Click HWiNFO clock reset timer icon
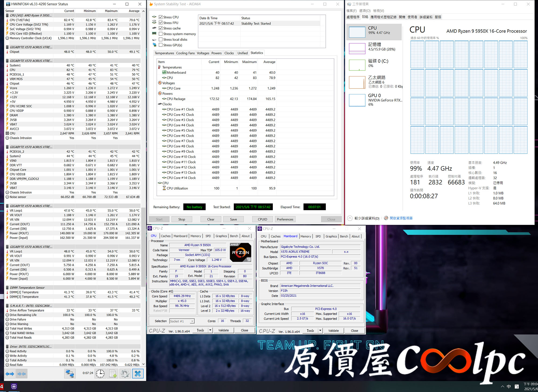The height and width of the screenshot is (392, 538). point(100,374)
